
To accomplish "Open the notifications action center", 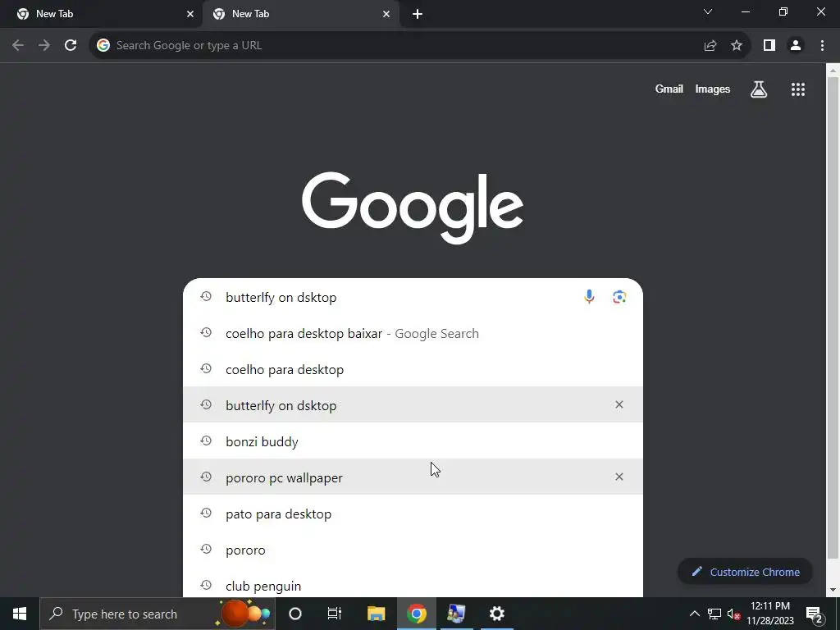I will coord(815,614).
